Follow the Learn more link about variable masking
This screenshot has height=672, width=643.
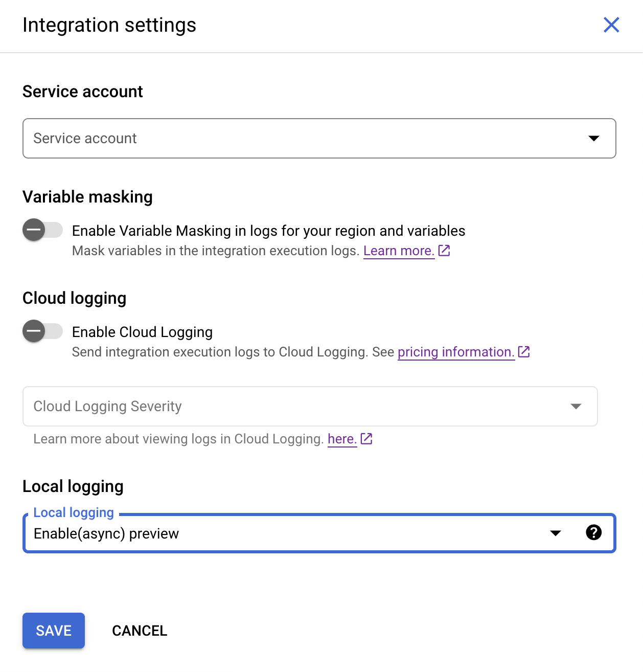click(x=399, y=250)
